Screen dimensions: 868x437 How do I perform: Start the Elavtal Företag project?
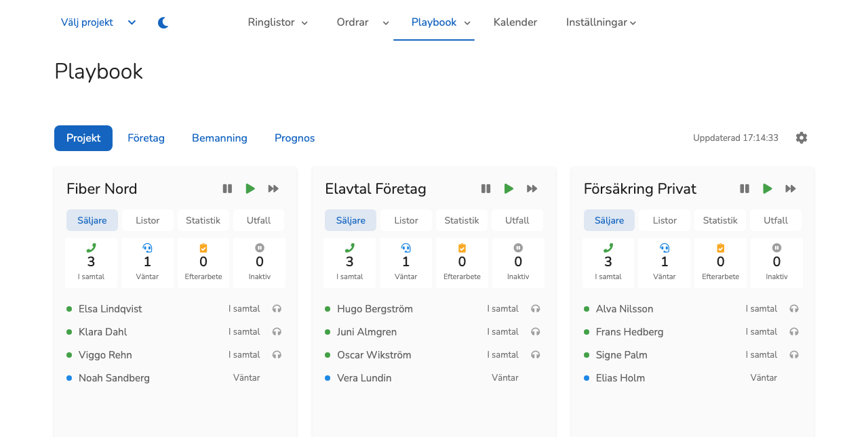pyautogui.click(x=509, y=189)
